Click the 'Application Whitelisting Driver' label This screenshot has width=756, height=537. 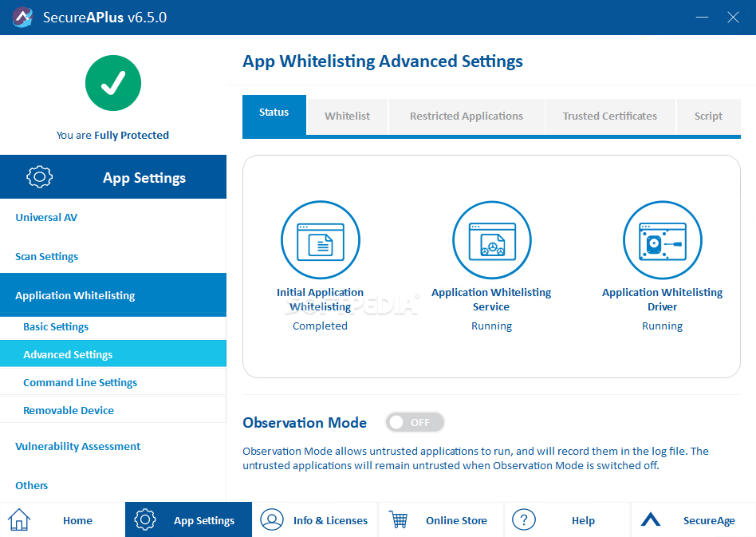click(x=663, y=299)
